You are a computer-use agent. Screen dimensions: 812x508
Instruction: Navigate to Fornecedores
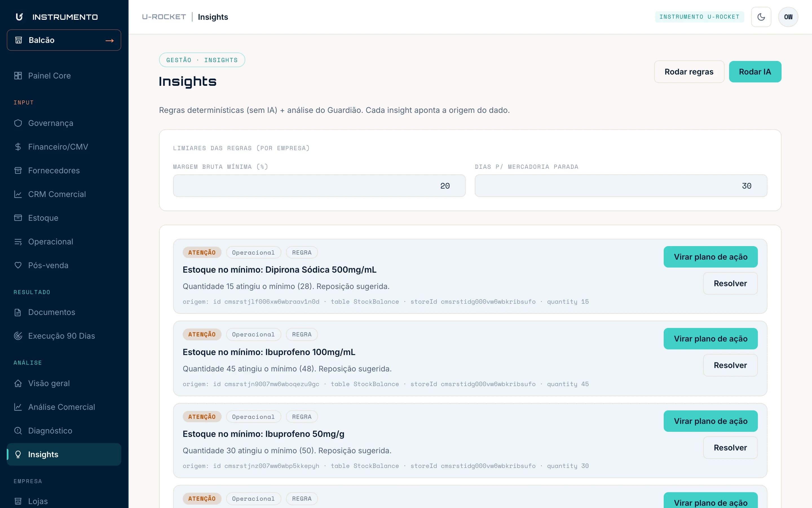click(64, 170)
